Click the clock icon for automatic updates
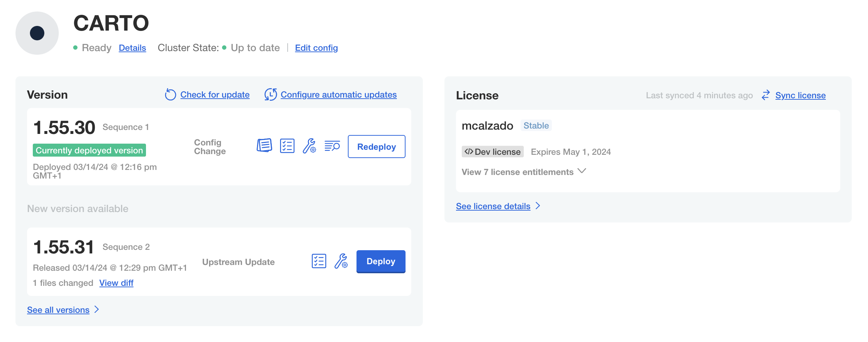The image size is (868, 342). tap(270, 95)
